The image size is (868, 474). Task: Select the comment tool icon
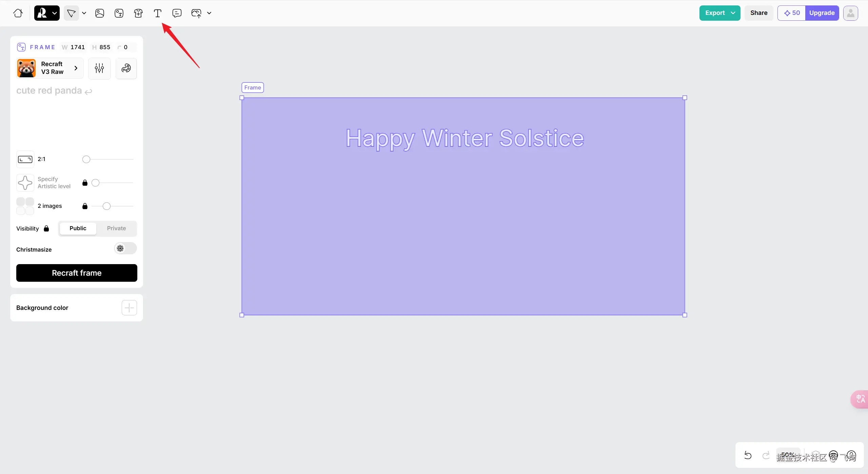click(177, 13)
